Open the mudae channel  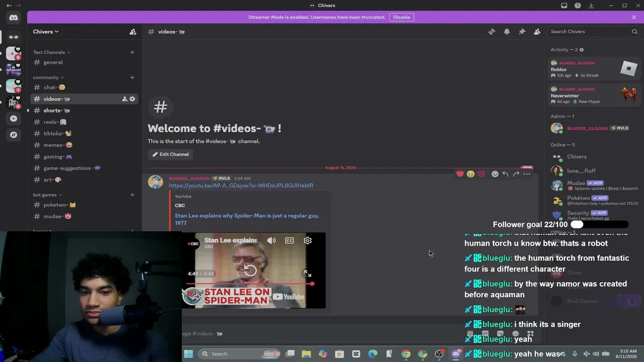(x=84, y=217)
